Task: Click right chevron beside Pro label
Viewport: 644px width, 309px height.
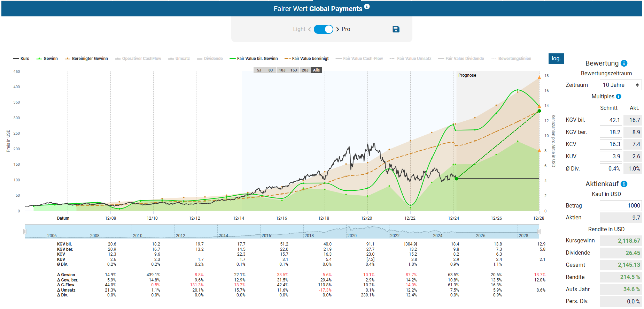Action: pos(337,29)
